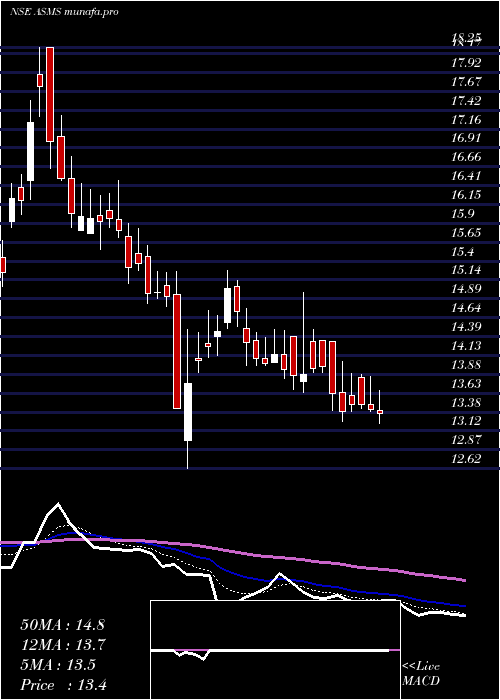Select the 14.13 price axis label
Viewport: 500px width, 700px height.
pos(466,346)
